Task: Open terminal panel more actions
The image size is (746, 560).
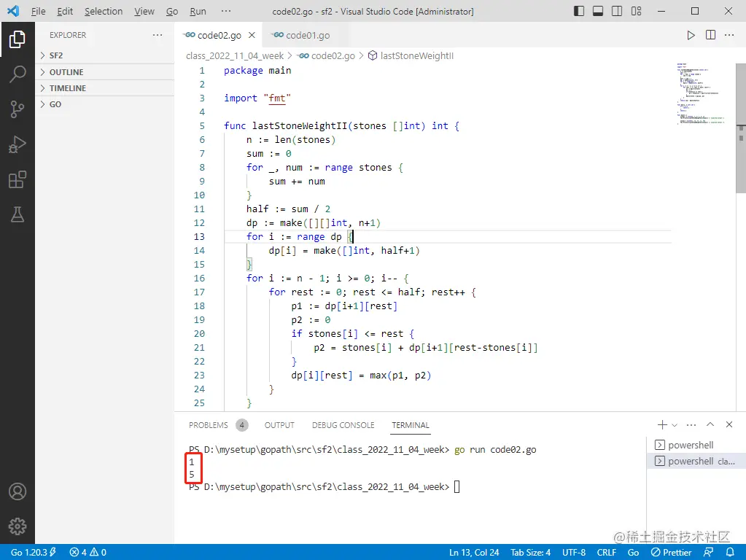Action: [x=691, y=425]
